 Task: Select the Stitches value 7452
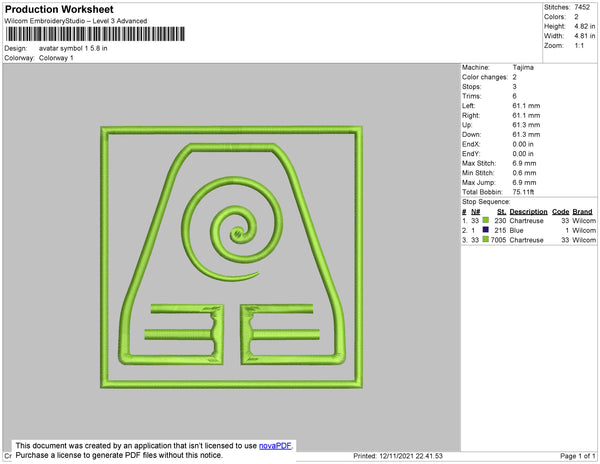[582, 7]
